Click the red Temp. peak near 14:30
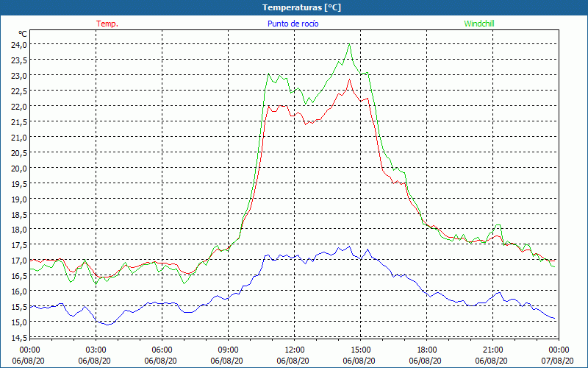Viewport: 588px width, 368px height. 350,79
